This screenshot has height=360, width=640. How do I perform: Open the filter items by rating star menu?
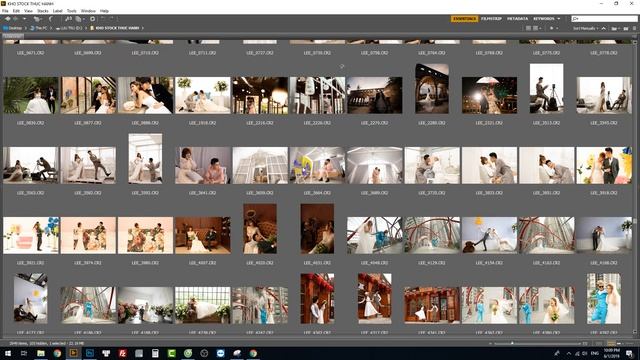point(553,28)
